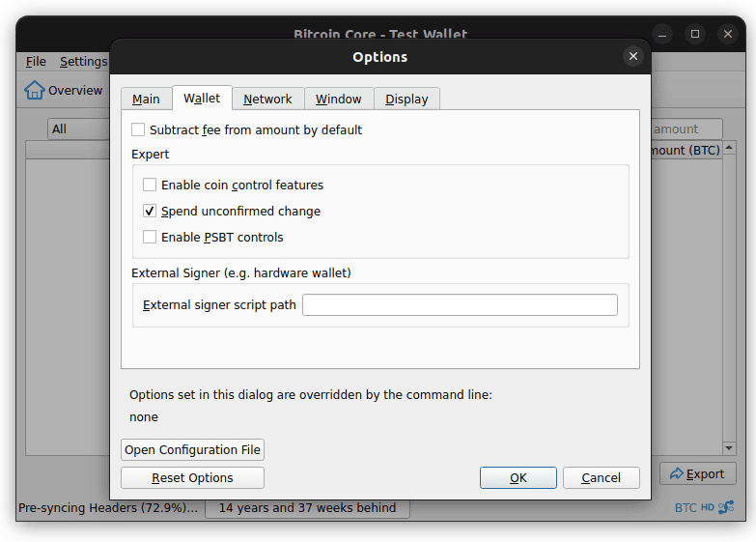The image size is (756, 542).
Task: Minimize the Bitcoin Core window
Action: (662, 34)
